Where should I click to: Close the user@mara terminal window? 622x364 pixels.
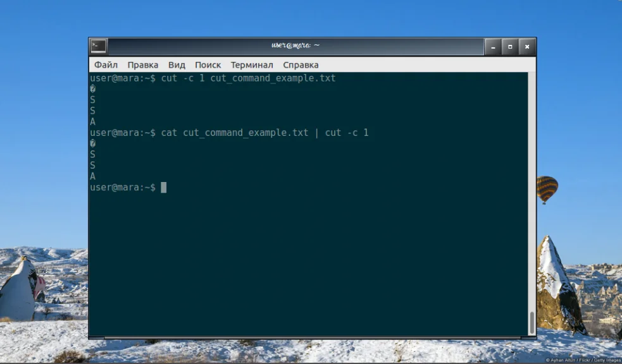(x=527, y=47)
